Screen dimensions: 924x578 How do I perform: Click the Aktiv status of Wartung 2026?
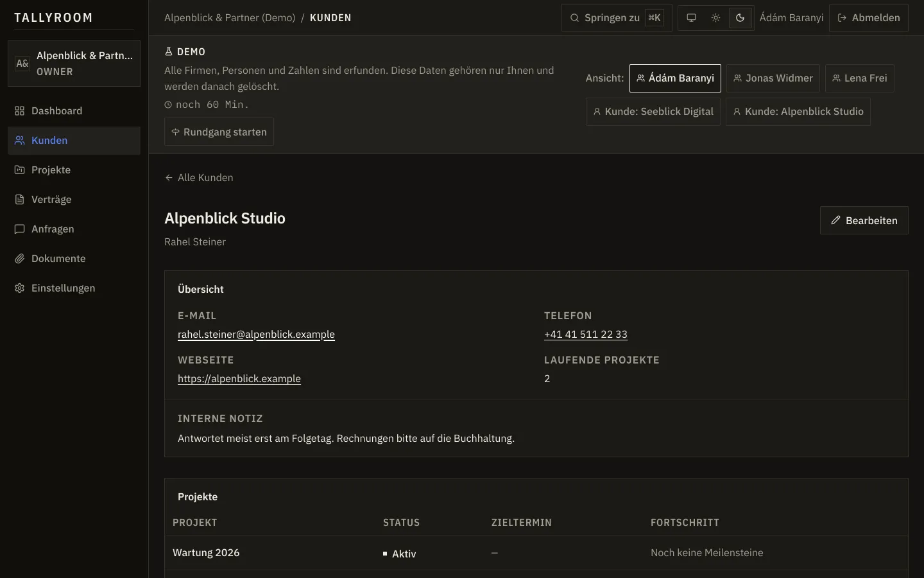399,554
